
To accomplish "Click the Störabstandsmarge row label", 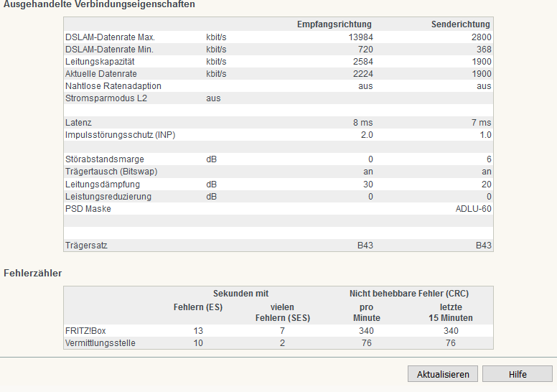I will pos(105,159).
